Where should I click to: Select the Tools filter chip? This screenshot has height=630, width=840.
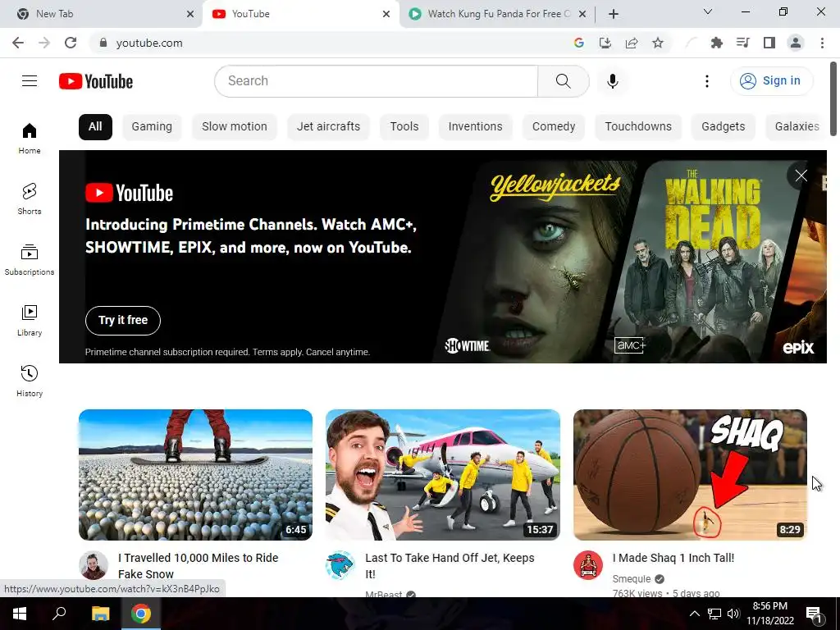404,127
